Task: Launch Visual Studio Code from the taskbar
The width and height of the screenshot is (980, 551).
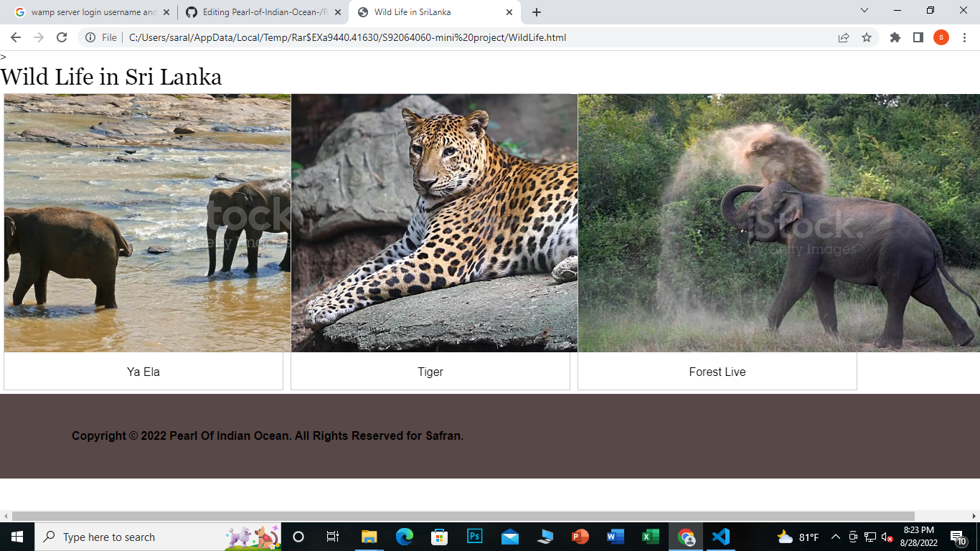Action: [720, 537]
